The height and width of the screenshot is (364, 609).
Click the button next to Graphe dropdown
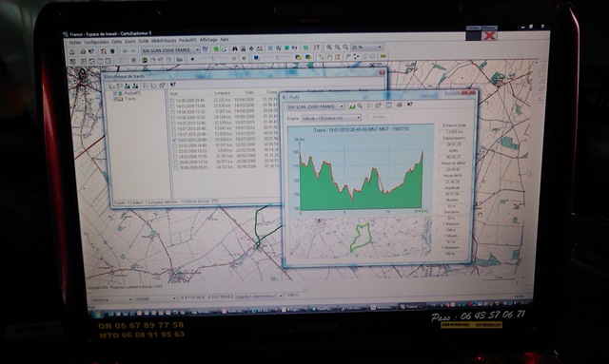pos(379,116)
